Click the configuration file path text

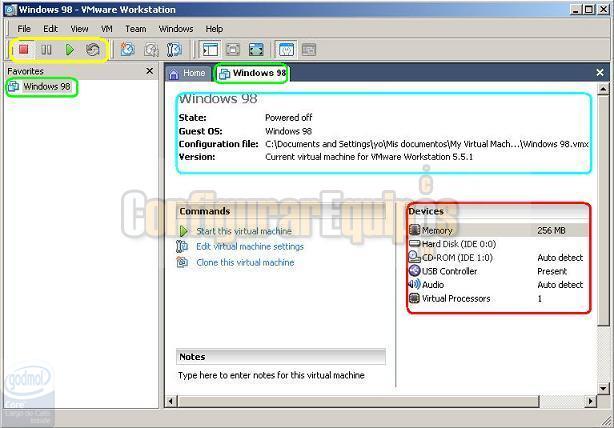tap(427, 144)
